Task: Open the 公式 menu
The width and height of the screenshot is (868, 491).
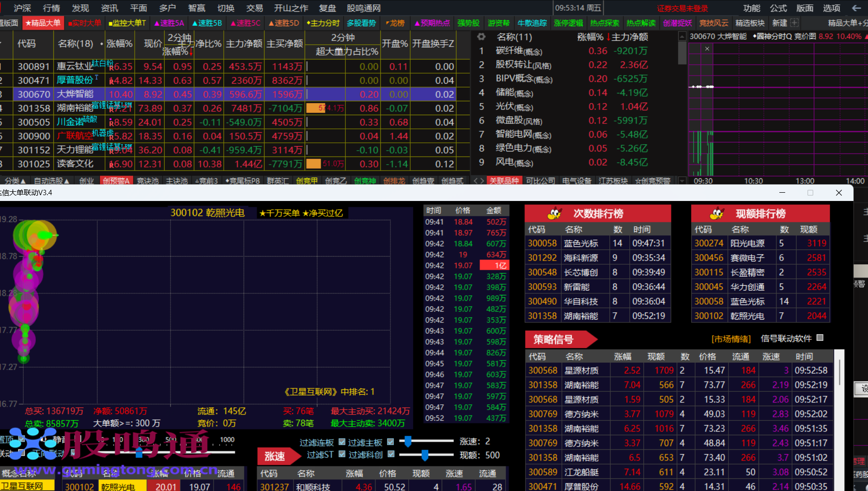Action: pos(778,8)
